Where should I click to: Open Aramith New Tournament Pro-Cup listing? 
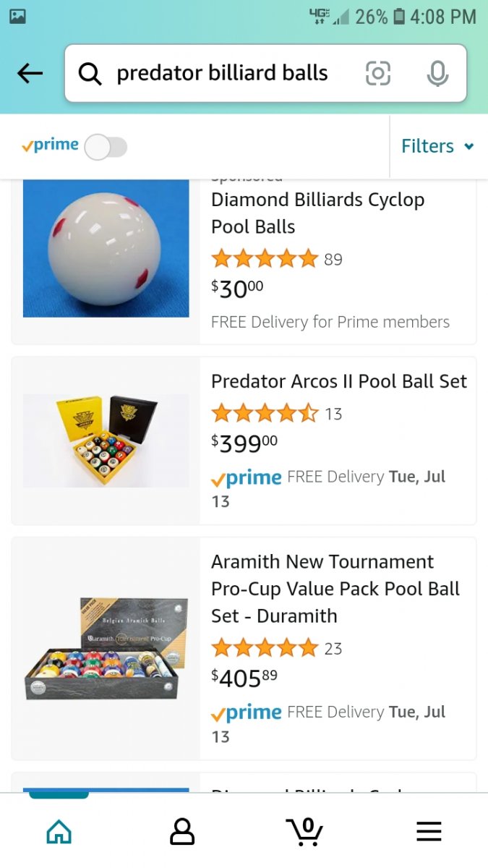pyautogui.click(x=335, y=588)
